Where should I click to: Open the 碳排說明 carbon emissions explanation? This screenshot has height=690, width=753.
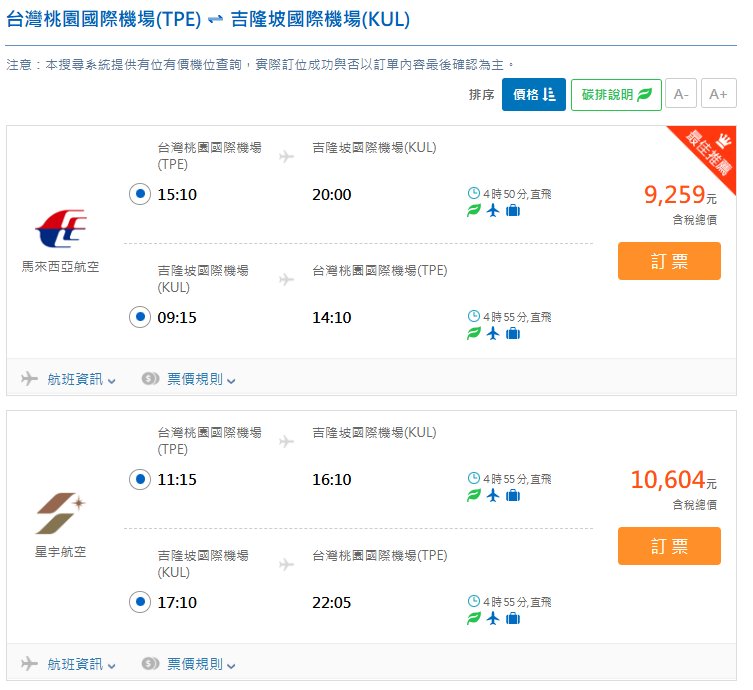point(616,94)
